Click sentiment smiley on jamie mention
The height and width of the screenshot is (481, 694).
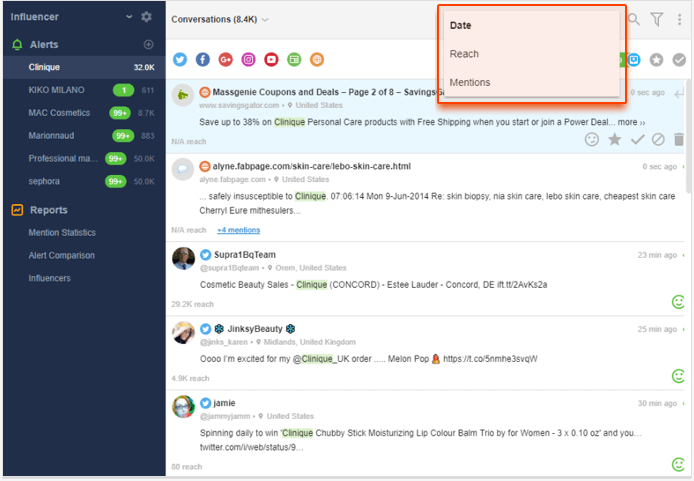click(x=678, y=465)
